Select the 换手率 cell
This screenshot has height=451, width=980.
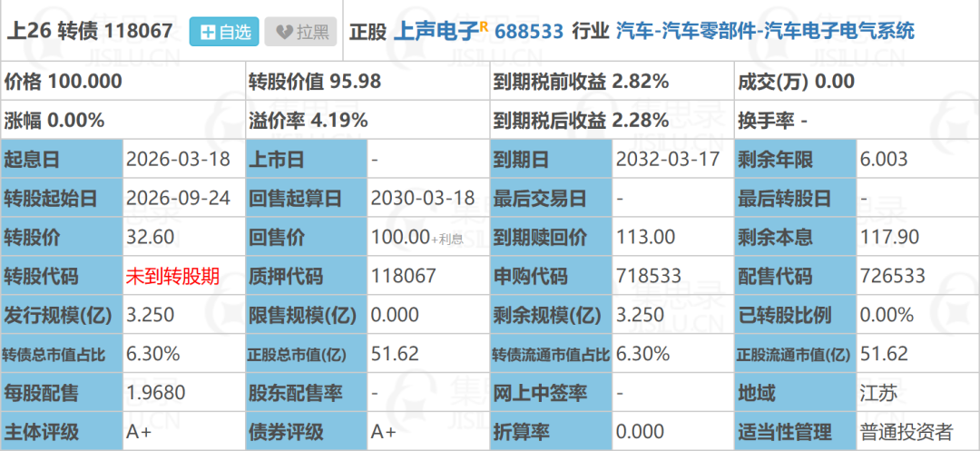[857, 120]
